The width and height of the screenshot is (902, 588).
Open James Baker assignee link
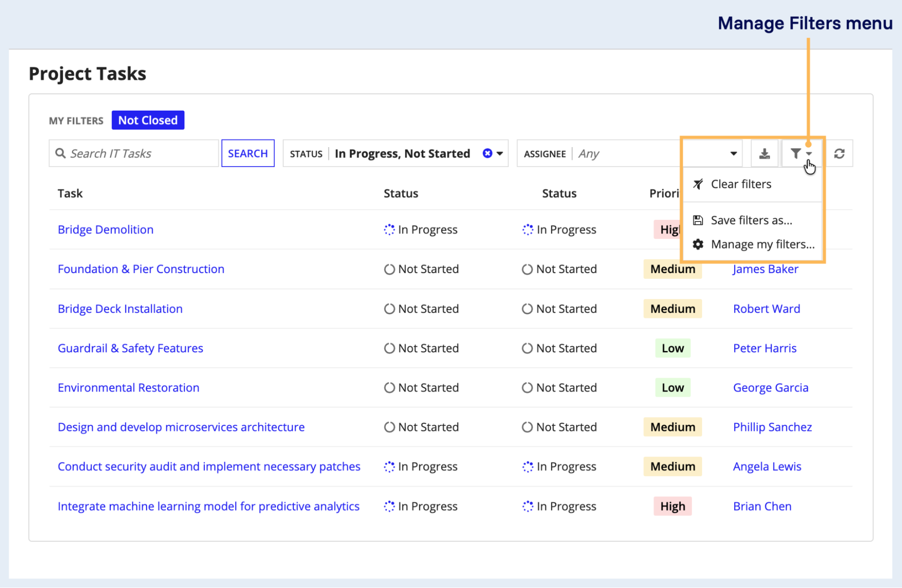tap(766, 269)
